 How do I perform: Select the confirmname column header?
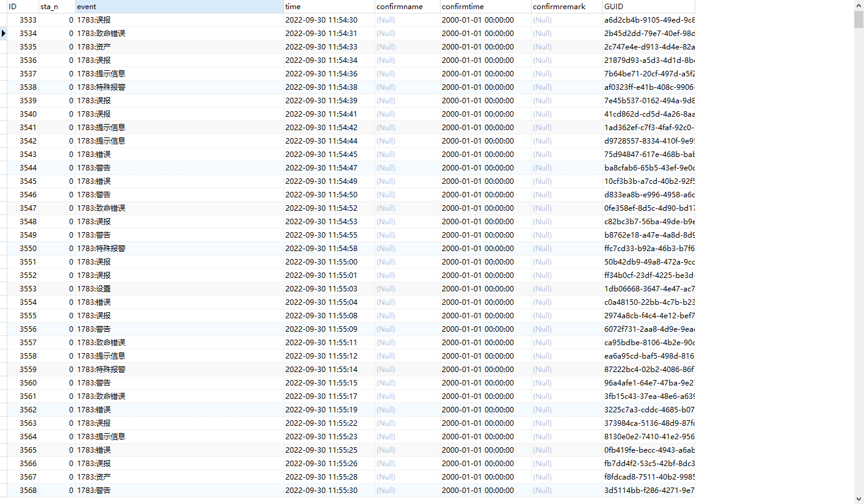click(x=406, y=6)
